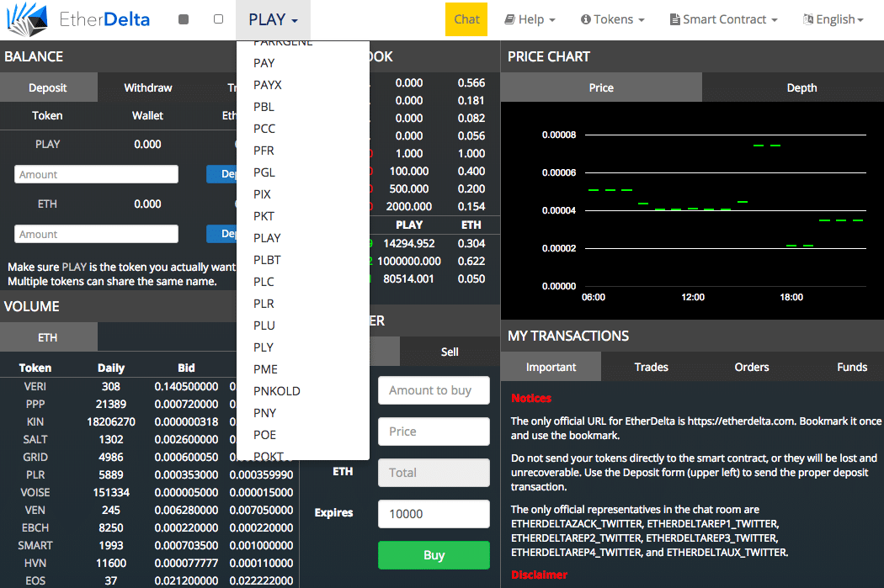Select EOS row in volume table
The width and height of the screenshot is (884, 588).
pyautogui.click(x=149, y=580)
